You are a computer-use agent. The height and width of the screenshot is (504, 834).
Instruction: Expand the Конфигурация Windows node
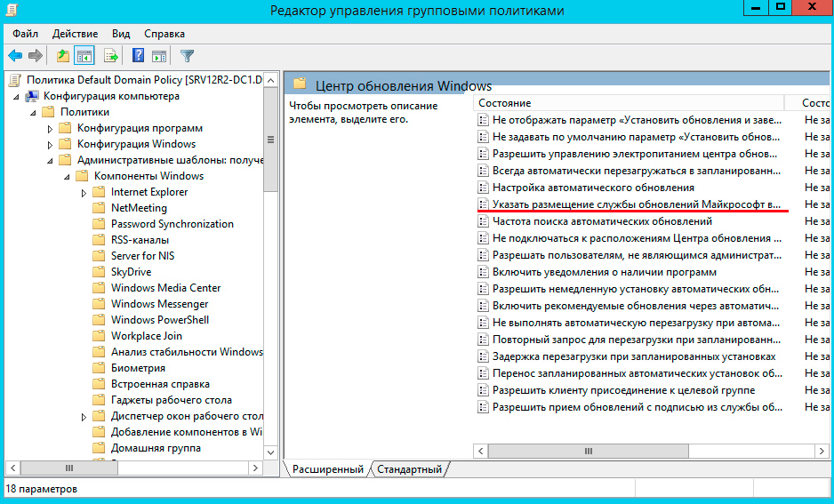(x=50, y=145)
